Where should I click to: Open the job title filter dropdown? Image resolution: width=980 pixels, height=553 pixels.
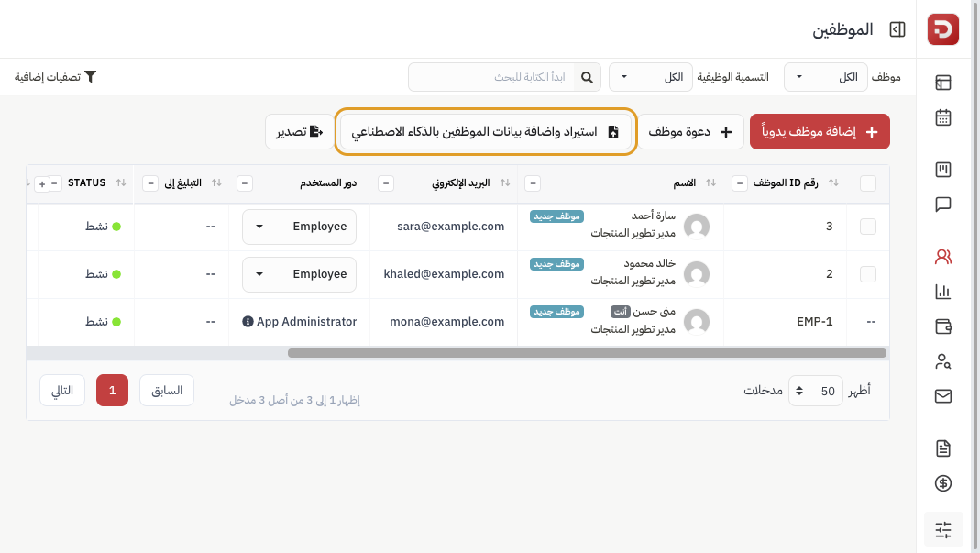click(651, 77)
